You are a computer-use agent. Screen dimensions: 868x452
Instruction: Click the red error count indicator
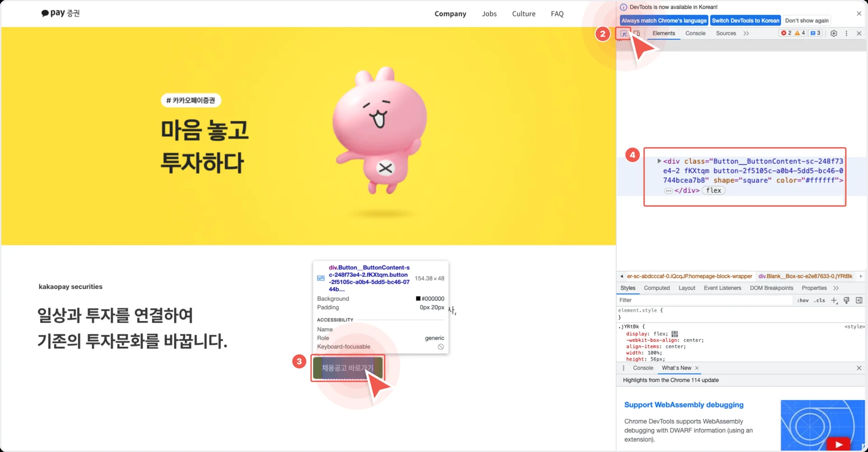[786, 33]
